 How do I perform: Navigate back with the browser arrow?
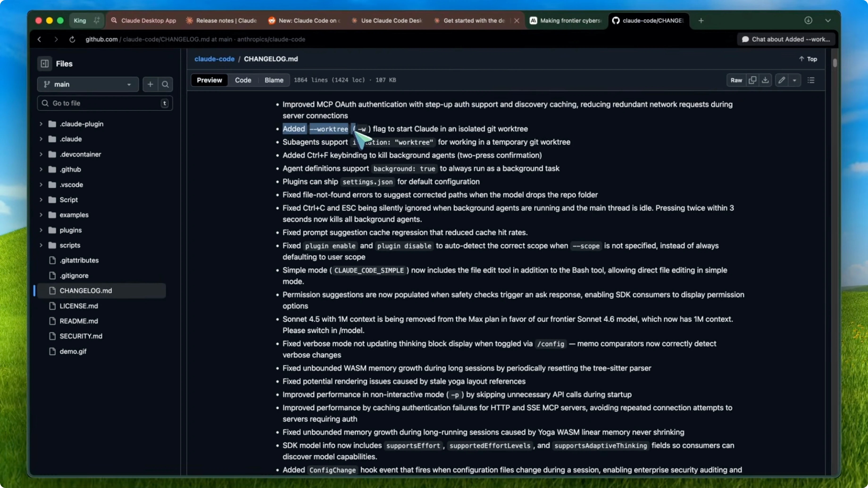39,39
